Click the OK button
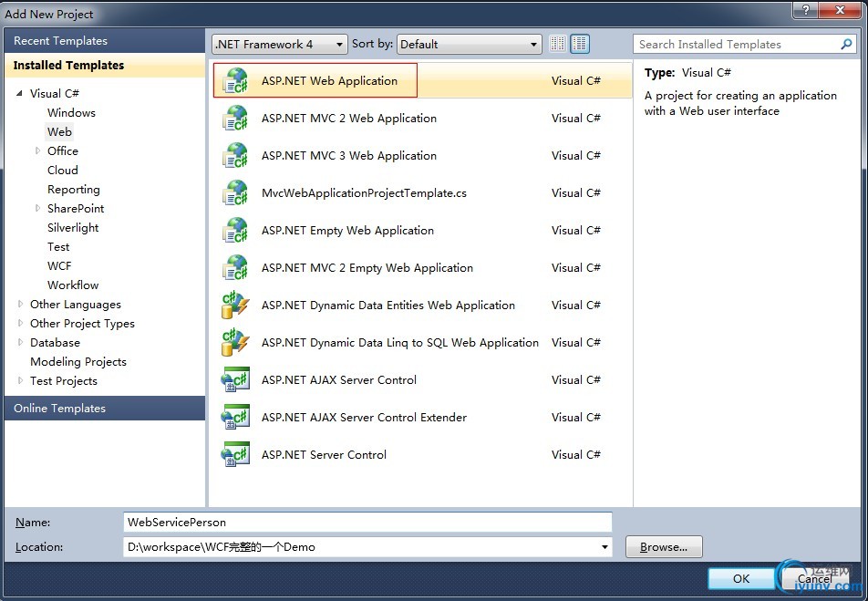The height and width of the screenshot is (601, 868). tap(740, 579)
